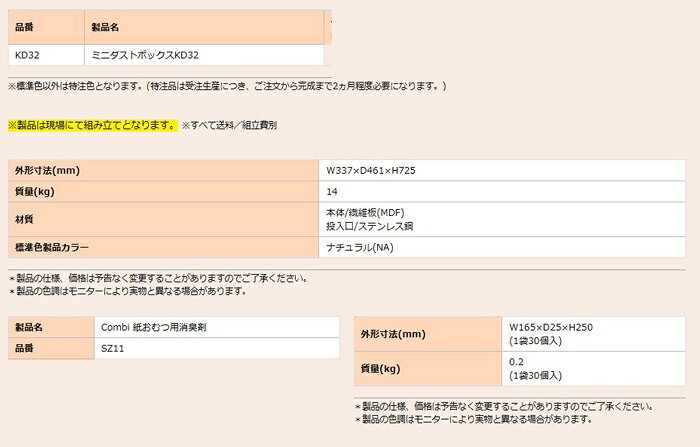The image size is (700, 447).
Task: Click the 外形寸法(mm) label in main table
Action: point(47,171)
